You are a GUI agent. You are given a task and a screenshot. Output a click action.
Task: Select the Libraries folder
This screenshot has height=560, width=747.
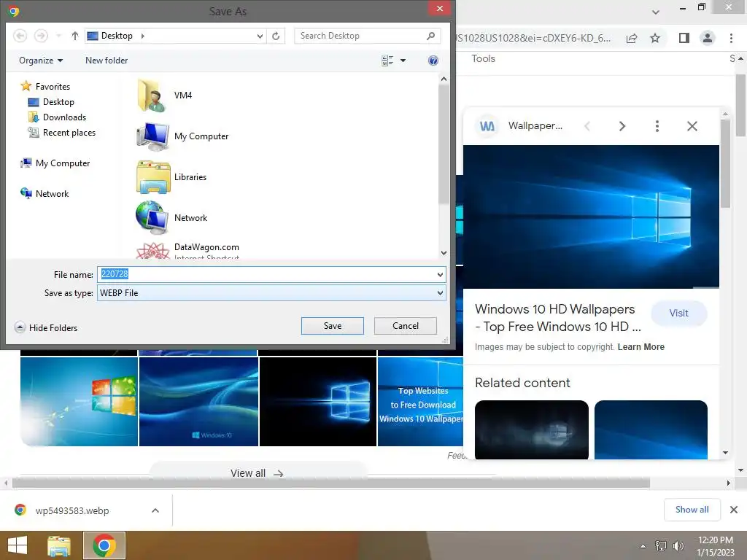[171, 177]
